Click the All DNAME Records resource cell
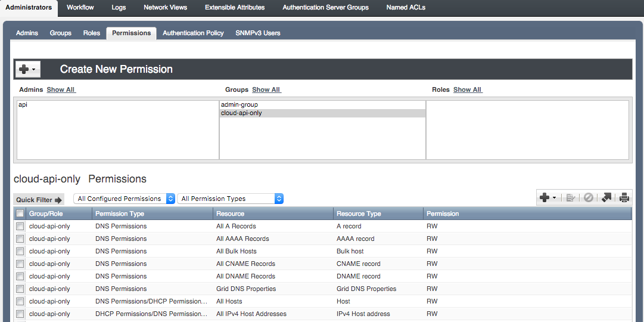This screenshot has width=644, height=322. (273, 276)
